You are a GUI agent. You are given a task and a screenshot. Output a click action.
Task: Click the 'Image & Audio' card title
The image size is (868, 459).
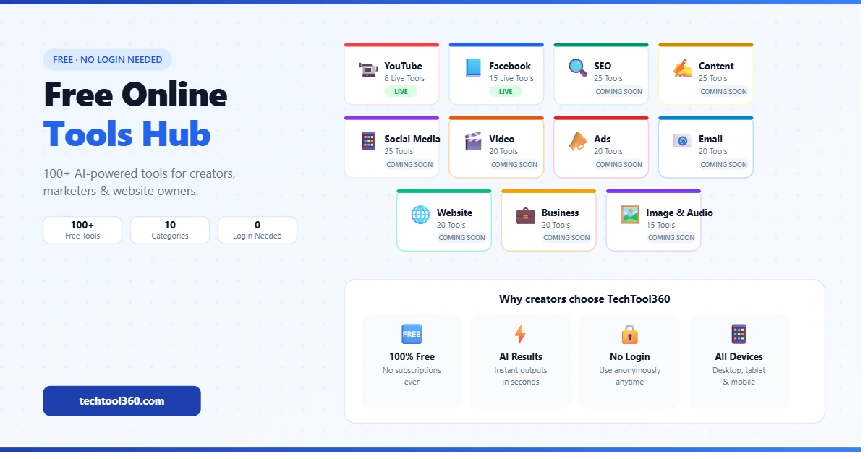pos(679,213)
